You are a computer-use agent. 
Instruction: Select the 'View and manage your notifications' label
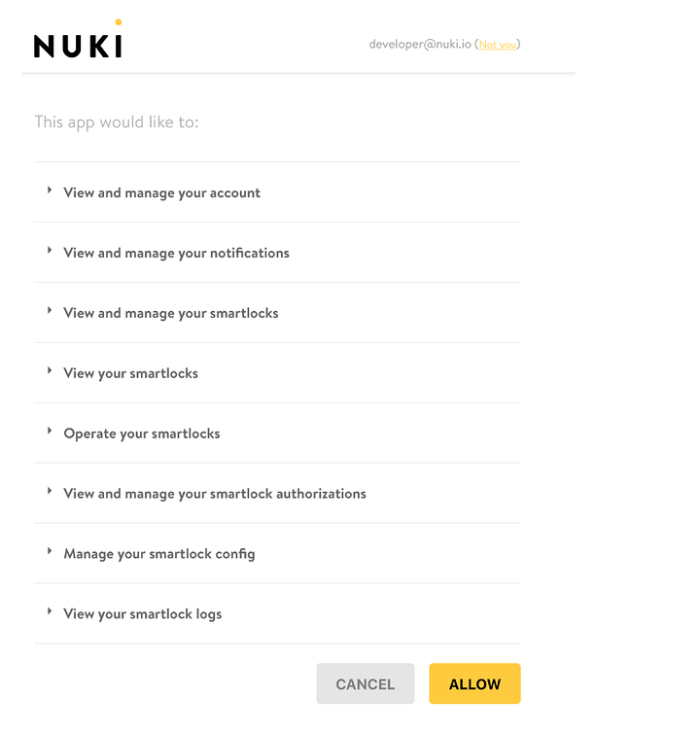(x=176, y=253)
